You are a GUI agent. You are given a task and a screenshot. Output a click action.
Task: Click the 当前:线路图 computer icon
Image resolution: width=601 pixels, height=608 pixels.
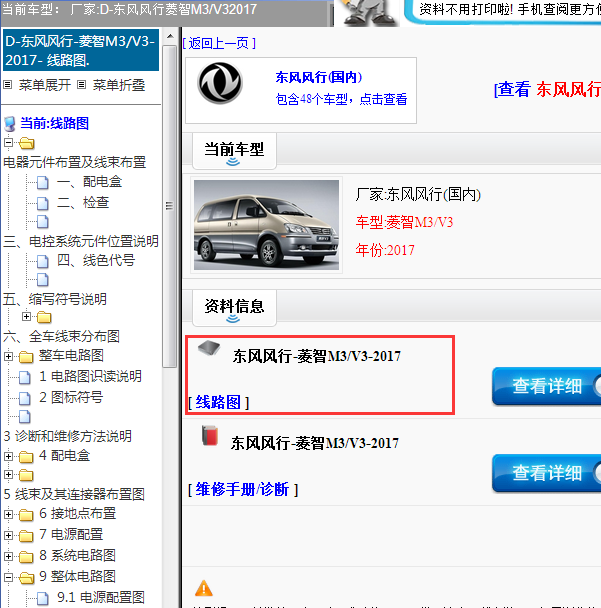click(x=10, y=124)
